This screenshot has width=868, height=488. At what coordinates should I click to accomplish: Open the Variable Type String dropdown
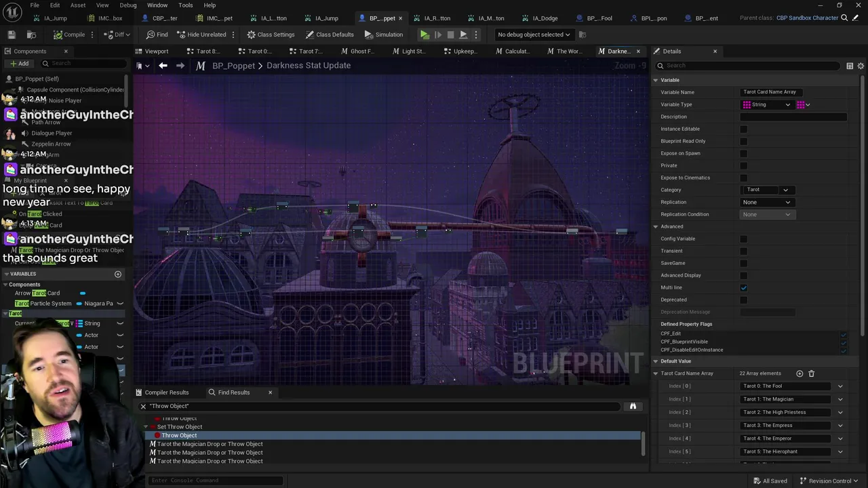click(766, 104)
